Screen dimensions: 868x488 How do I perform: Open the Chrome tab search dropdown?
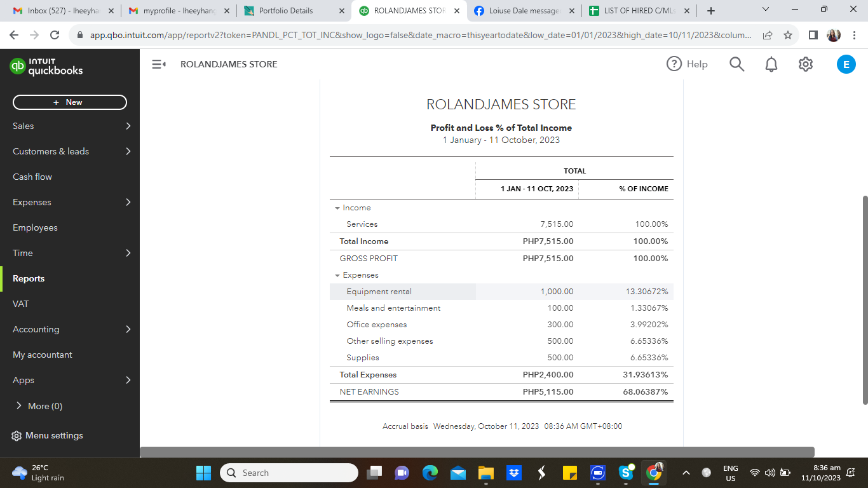tap(765, 10)
